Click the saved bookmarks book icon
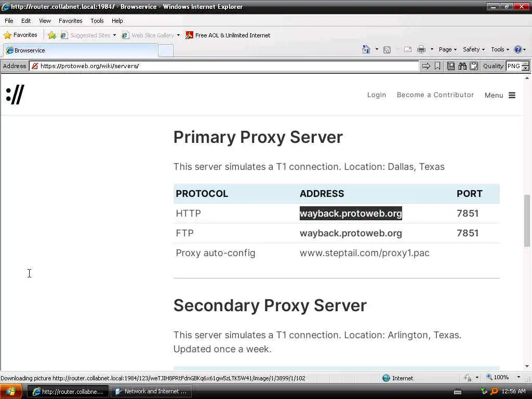This screenshot has width=532, height=399. [450, 66]
